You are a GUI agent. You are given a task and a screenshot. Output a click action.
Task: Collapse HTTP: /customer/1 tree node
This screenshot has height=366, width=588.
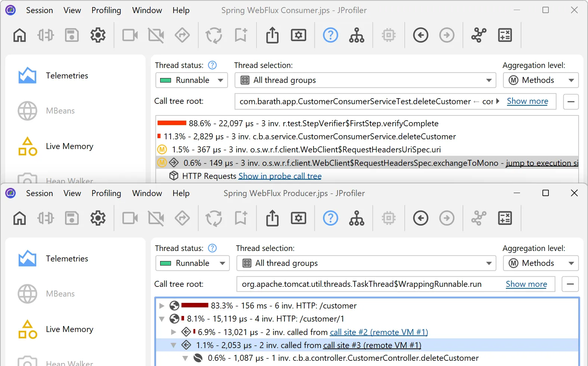tap(162, 319)
